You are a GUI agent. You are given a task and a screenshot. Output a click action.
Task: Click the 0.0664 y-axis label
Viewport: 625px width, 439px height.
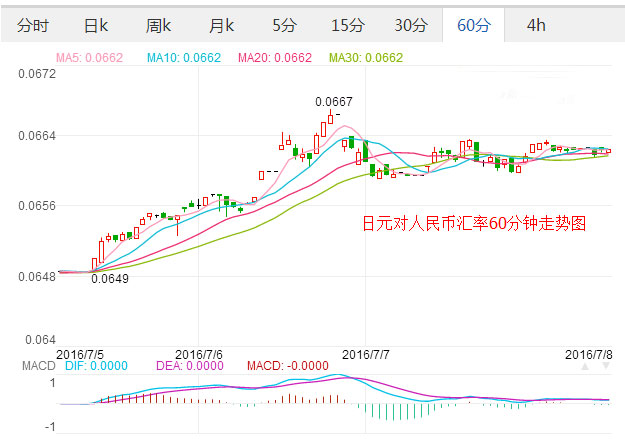click(37, 136)
